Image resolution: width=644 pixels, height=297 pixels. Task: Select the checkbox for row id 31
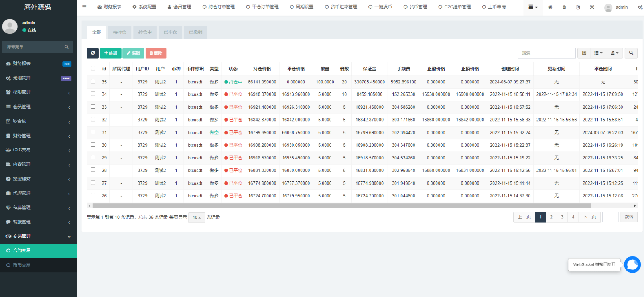[x=93, y=132]
